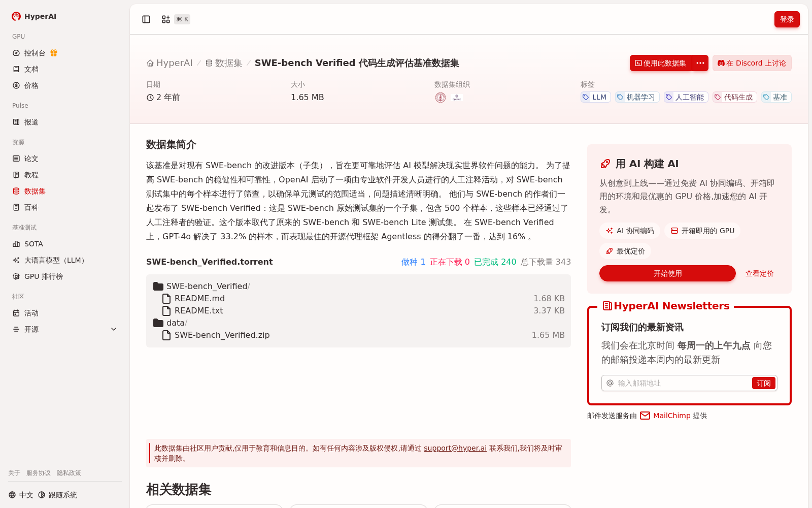Viewport: 812px width, 508px height.
Task: Open 关于 about footer link
Action: [14, 473]
